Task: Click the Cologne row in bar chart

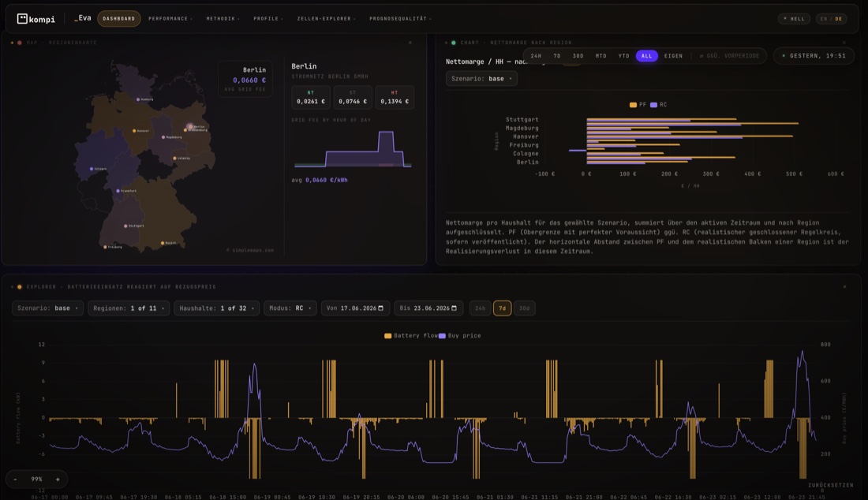Action: point(526,154)
